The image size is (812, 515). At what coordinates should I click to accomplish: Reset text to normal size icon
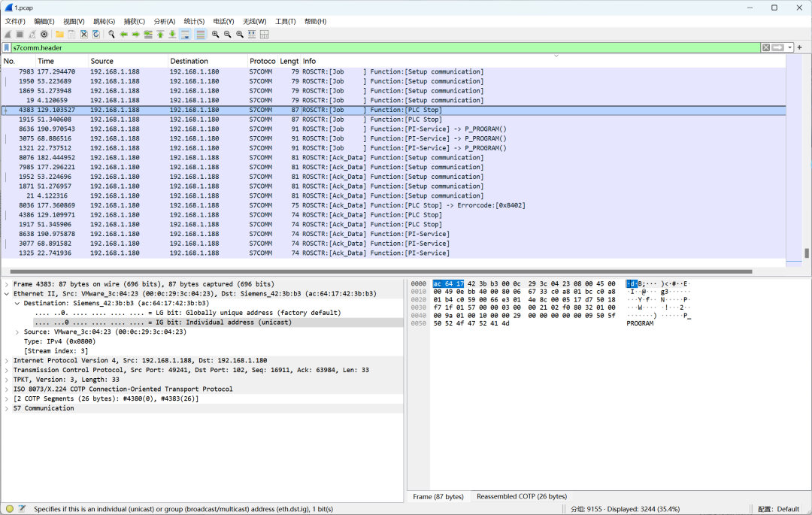tap(240, 34)
